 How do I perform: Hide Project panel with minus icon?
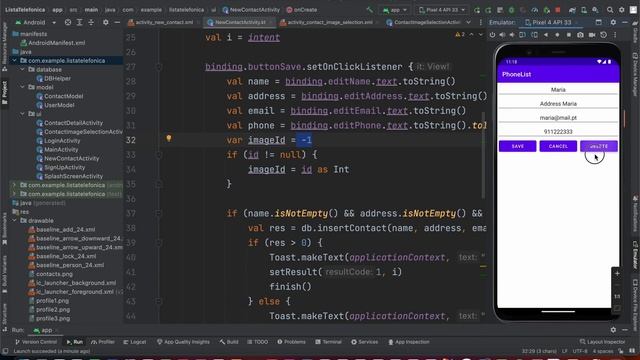(x=117, y=22)
